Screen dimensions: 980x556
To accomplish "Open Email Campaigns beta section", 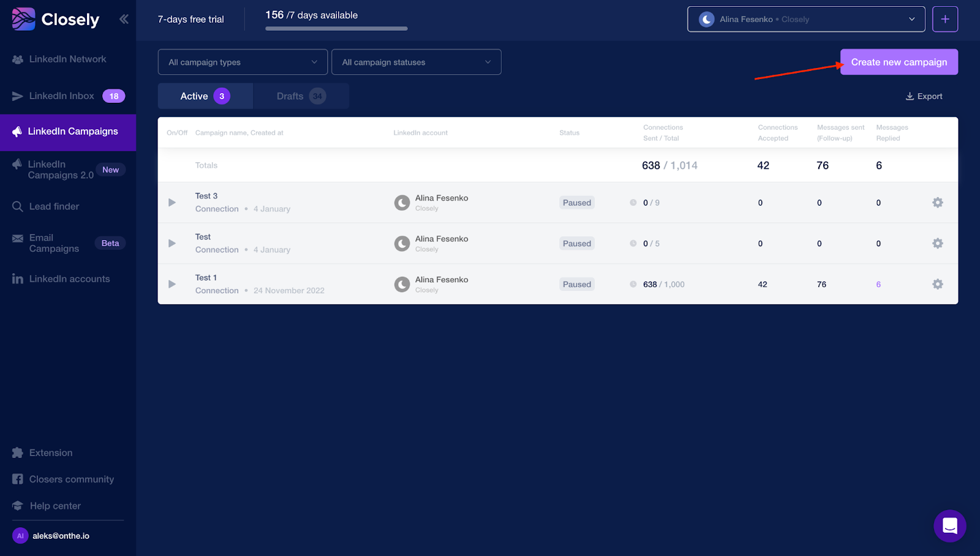I will point(68,243).
